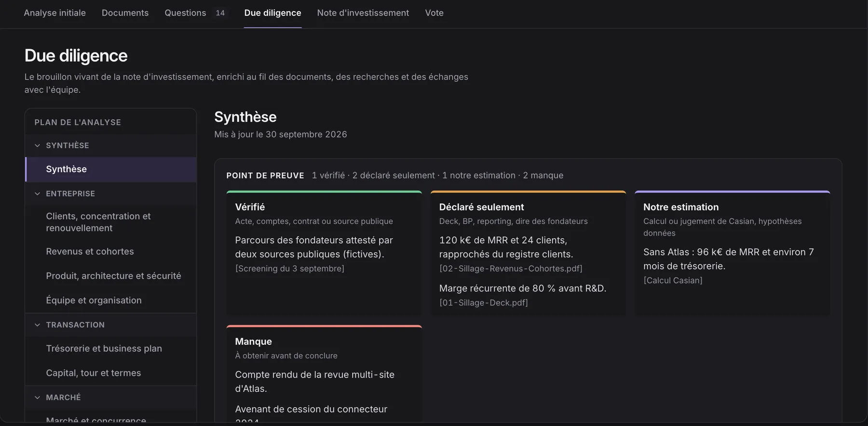Click the Déclaré seulement card heading
This screenshot has width=868, height=426.
(481, 207)
